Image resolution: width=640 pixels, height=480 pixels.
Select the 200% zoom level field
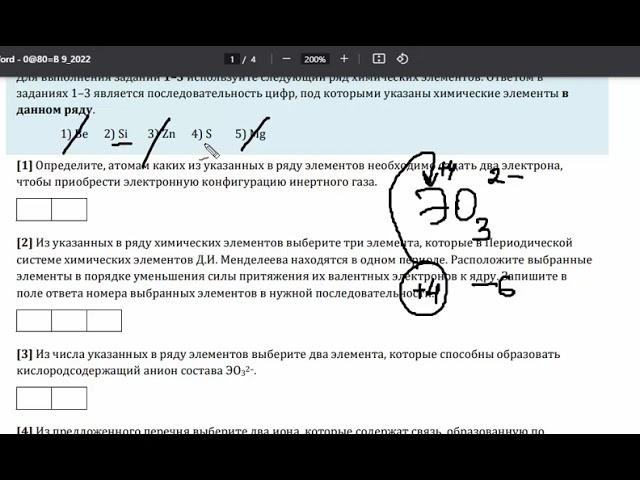[315, 59]
